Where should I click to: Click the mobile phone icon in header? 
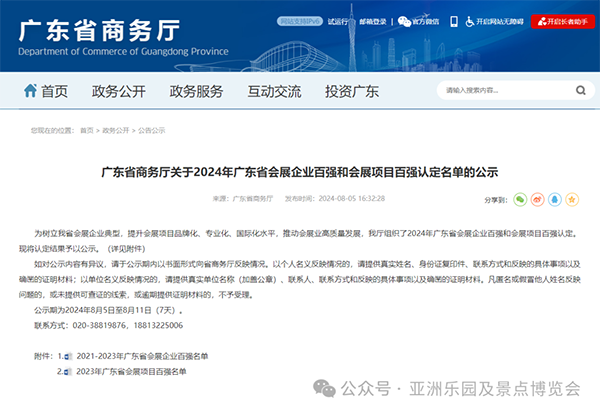(453, 20)
